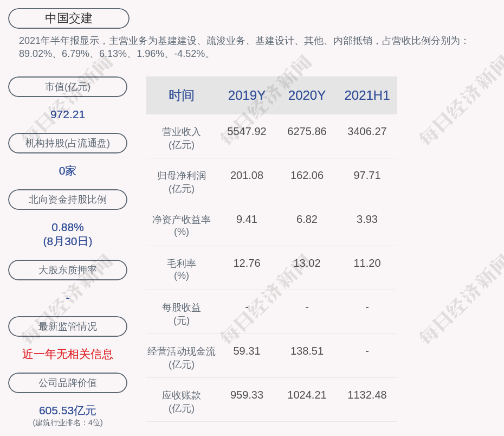Click the 2021H1 column header
The height and width of the screenshot is (436, 504).
tap(367, 95)
